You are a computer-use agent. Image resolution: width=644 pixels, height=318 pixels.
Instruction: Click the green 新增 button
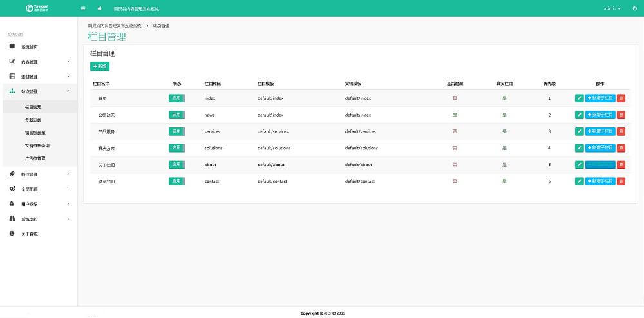tap(100, 66)
